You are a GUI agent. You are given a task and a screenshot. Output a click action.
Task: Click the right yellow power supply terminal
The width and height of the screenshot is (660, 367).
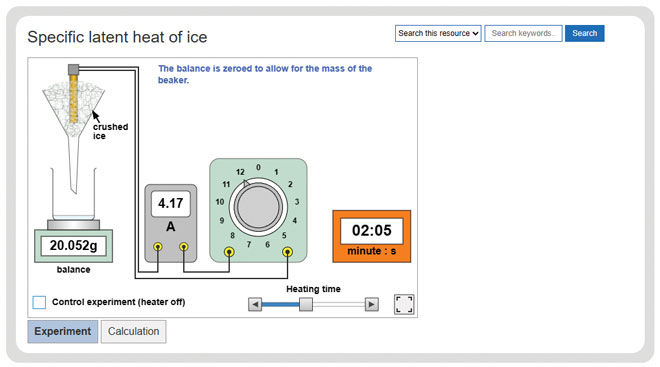click(287, 252)
